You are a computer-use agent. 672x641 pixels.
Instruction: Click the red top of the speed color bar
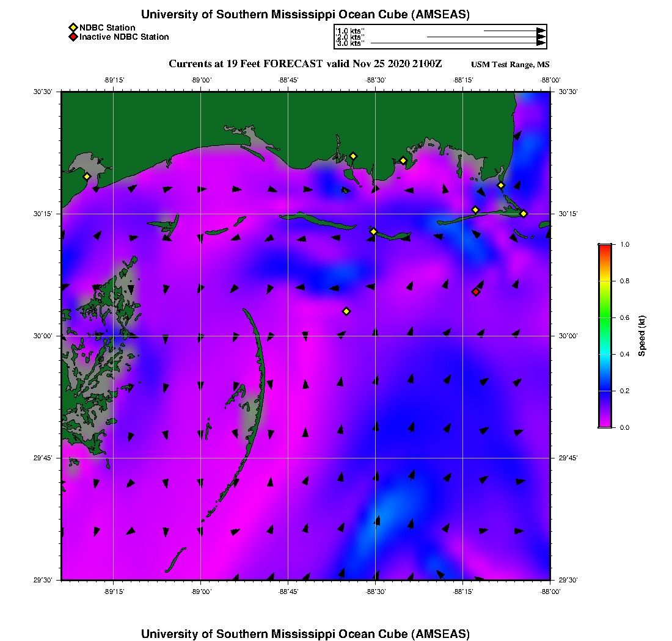coord(604,247)
